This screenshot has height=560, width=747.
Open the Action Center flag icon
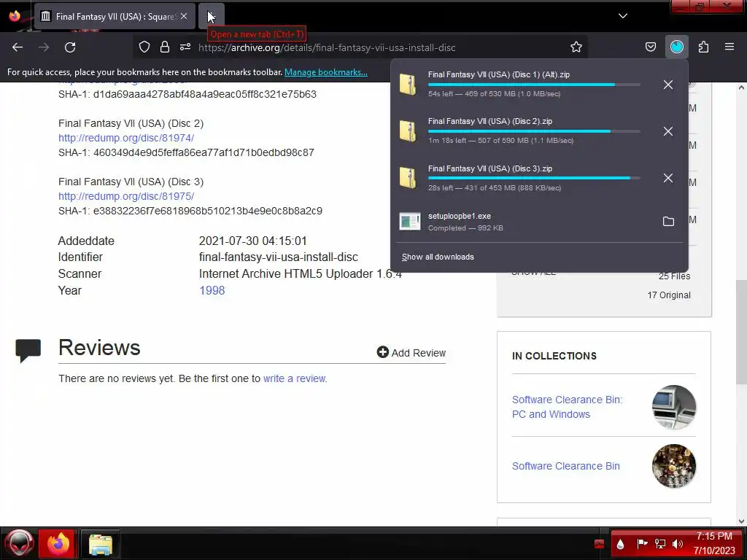(642, 544)
